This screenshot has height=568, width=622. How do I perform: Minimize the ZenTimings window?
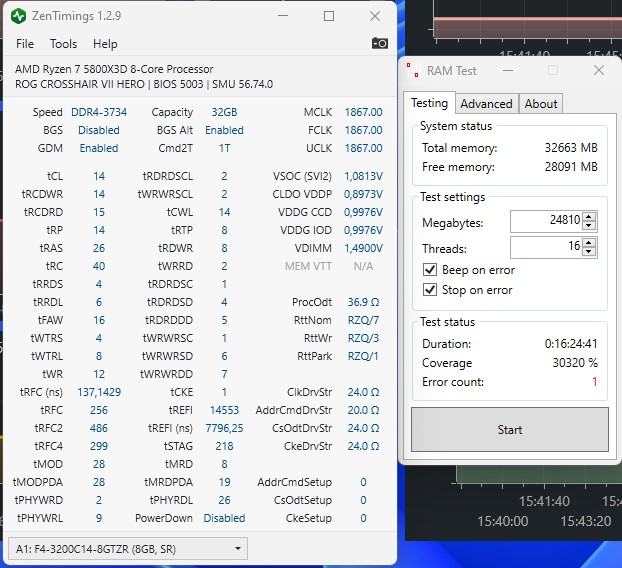point(283,16)
